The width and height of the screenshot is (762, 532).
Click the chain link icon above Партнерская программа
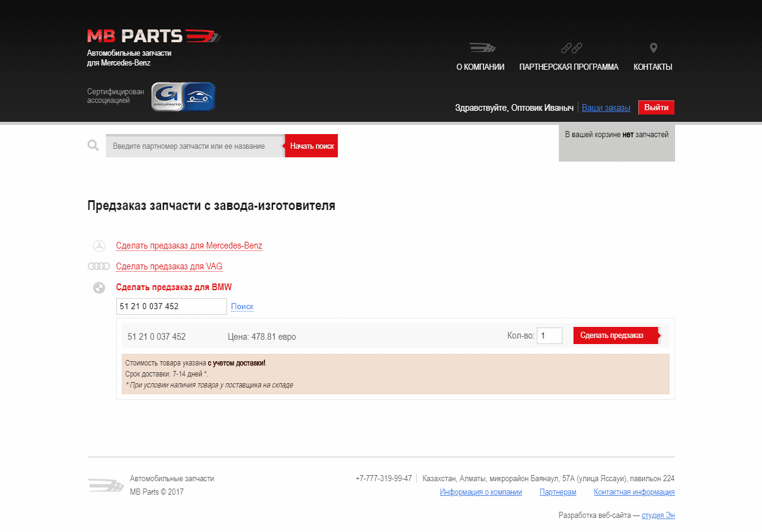(571, 48)
